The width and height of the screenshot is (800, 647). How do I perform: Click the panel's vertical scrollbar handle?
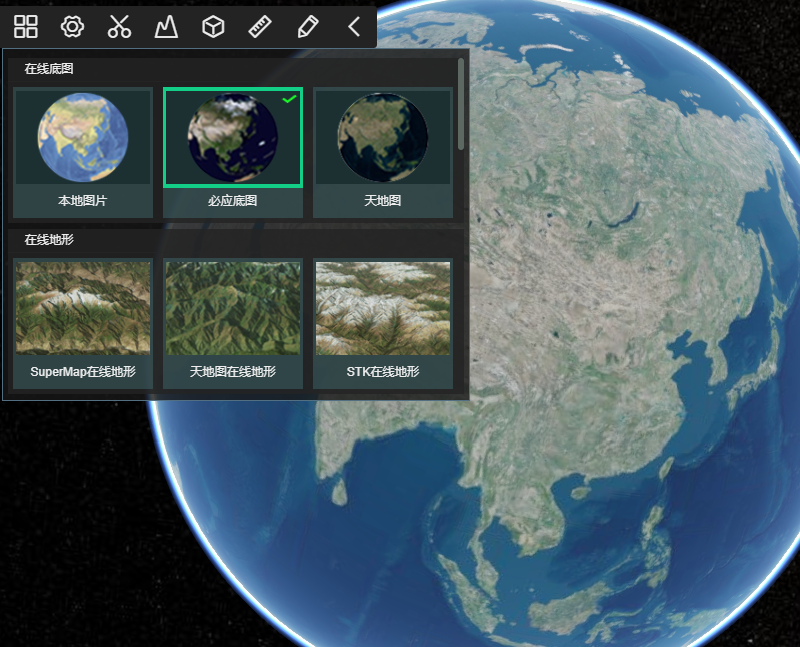(461, 104)
